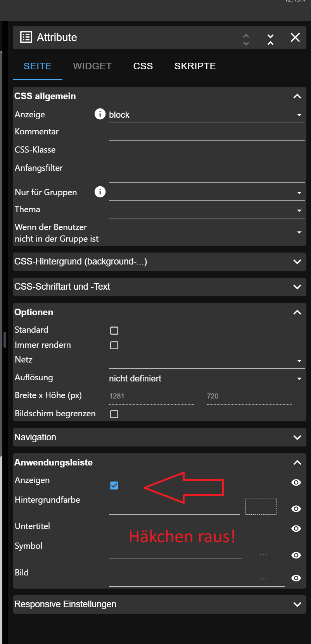Click three-dots button in Bild row
Image resolution: width=311 pixels, height=644 pixels.
click(263, 579)
